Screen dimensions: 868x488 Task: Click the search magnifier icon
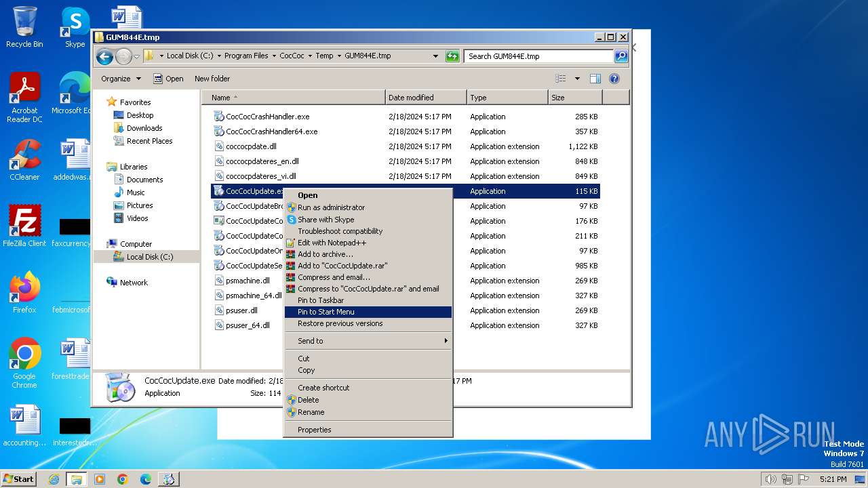click(621, 56)
